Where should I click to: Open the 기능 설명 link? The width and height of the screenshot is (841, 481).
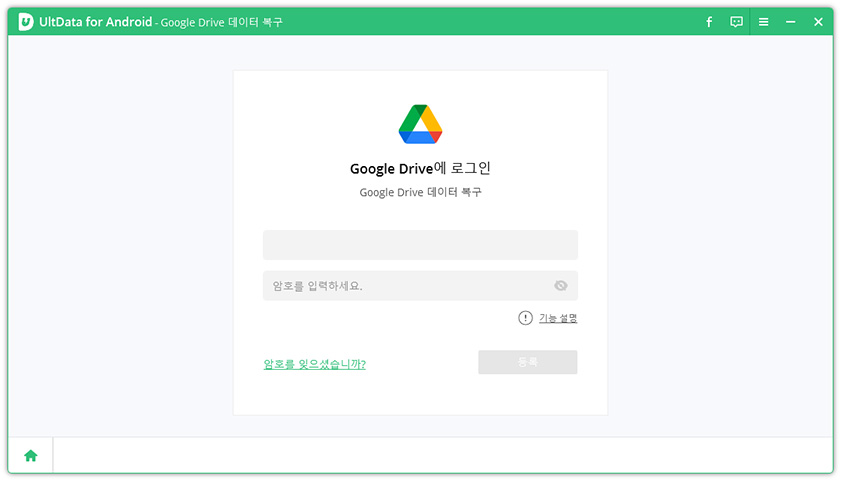(x=558, y=318)
